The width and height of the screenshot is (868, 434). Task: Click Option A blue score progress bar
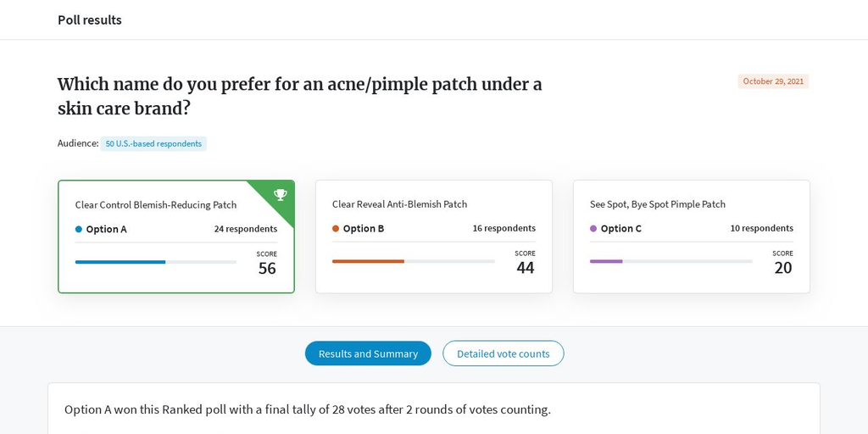tap(156, 262)
